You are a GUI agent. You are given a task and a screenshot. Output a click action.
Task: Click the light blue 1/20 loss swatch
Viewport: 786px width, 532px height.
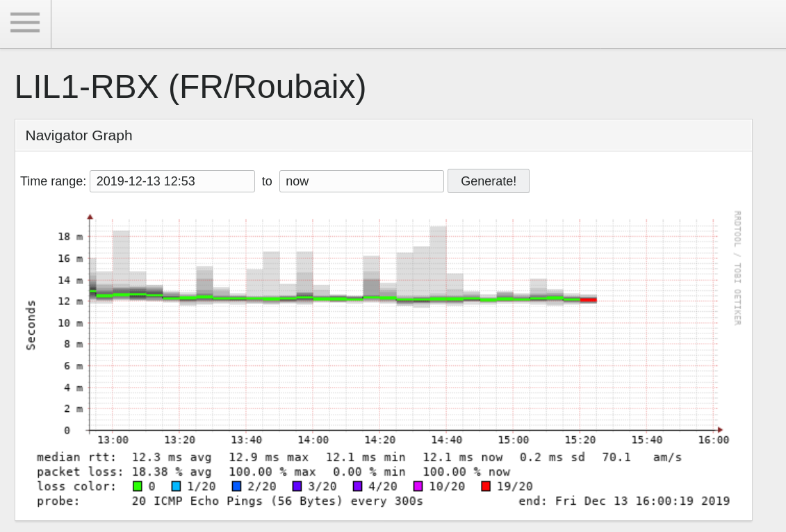click(177, 486)
